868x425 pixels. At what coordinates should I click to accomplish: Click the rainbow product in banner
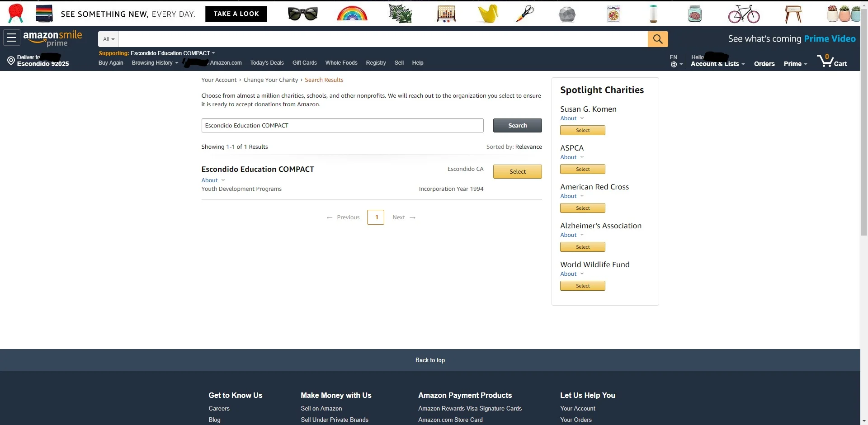[352, 14]
